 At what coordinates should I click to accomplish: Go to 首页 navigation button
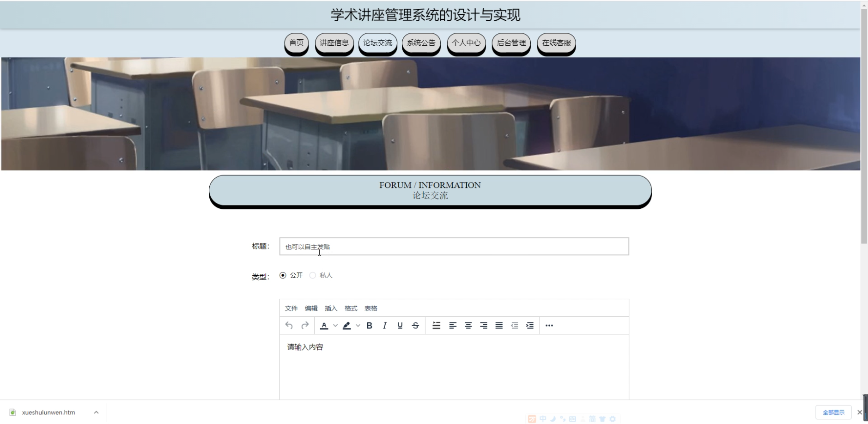(x=297, y=43)
